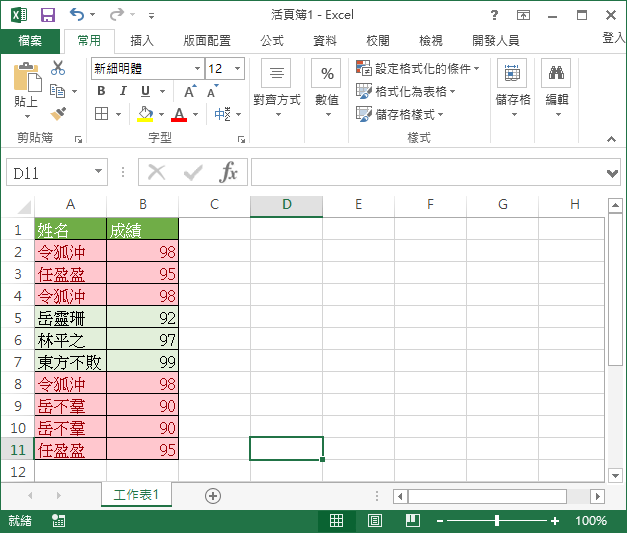The width and height of the screenshot is (627, 533).
Task: Click the Save icon in title bar
Action: (x=48, y=15)
